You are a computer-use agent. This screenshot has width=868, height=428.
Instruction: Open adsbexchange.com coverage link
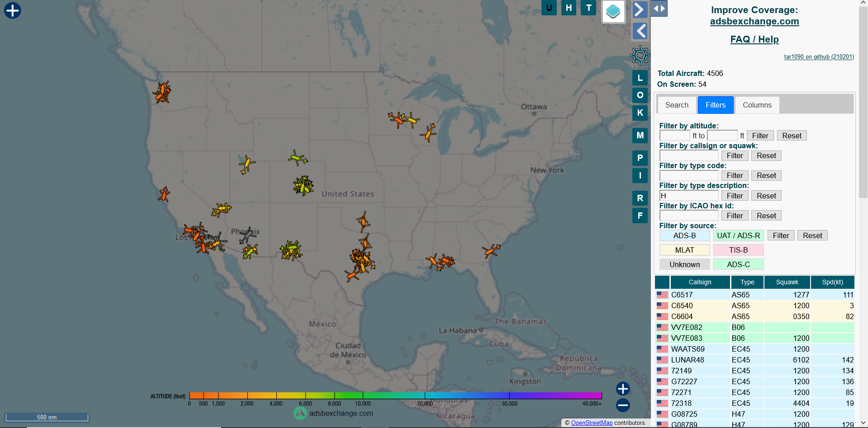754,21
